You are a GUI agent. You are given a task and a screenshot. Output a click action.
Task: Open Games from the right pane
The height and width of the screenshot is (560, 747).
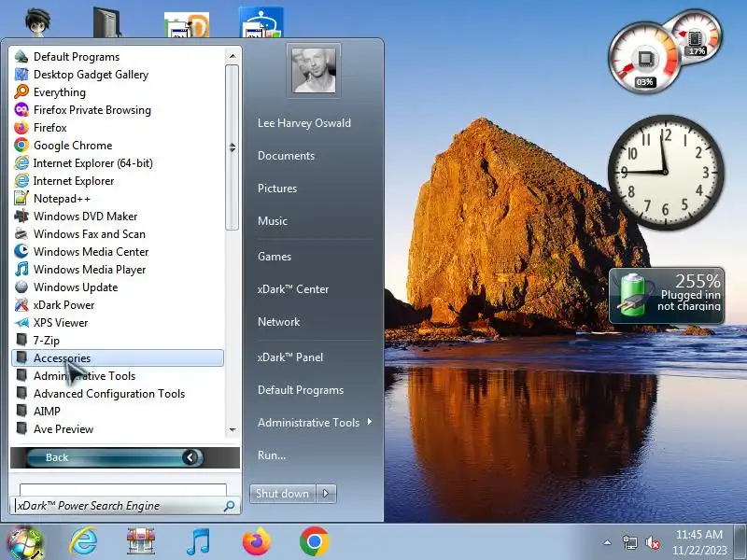pyautogui.click(x=274, y=256)
